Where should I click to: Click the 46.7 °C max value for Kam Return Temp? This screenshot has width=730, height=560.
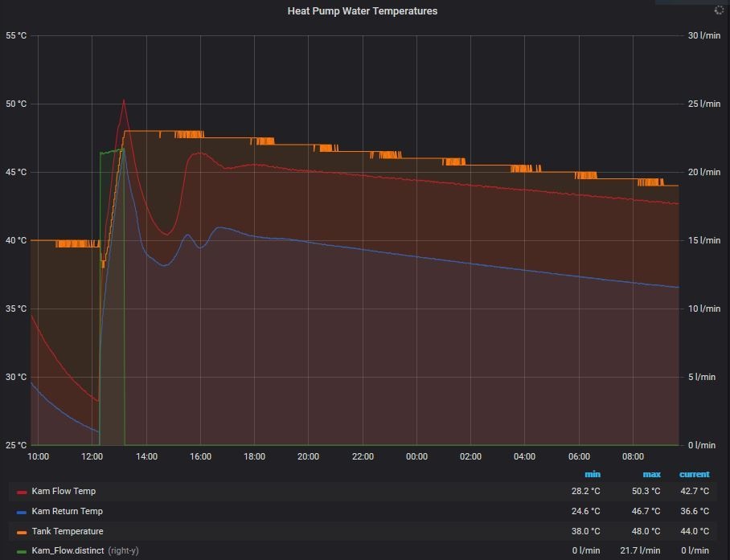click(646, 511)
